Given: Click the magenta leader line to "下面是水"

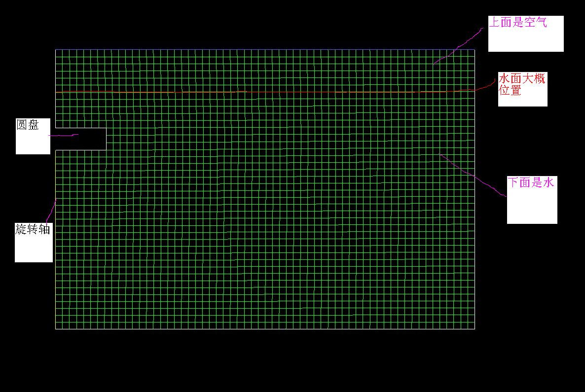Looking at the screenshot, I should 474,176.
